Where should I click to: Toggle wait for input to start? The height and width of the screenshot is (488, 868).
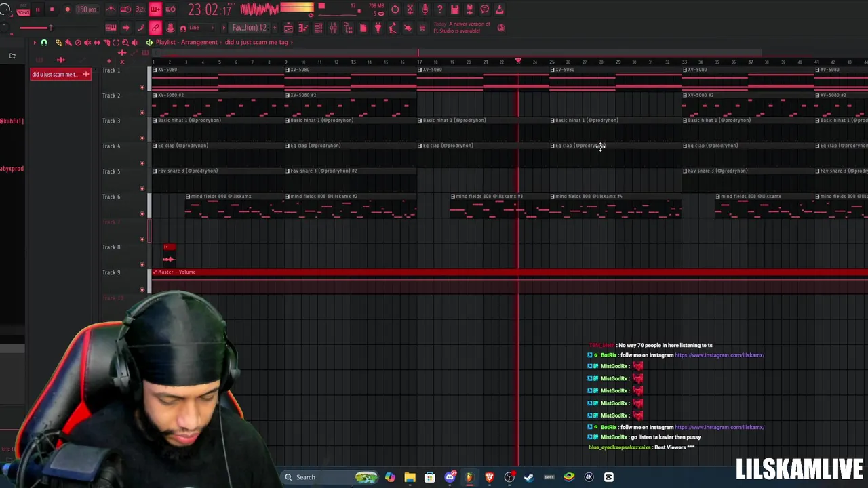coord(125,9)
